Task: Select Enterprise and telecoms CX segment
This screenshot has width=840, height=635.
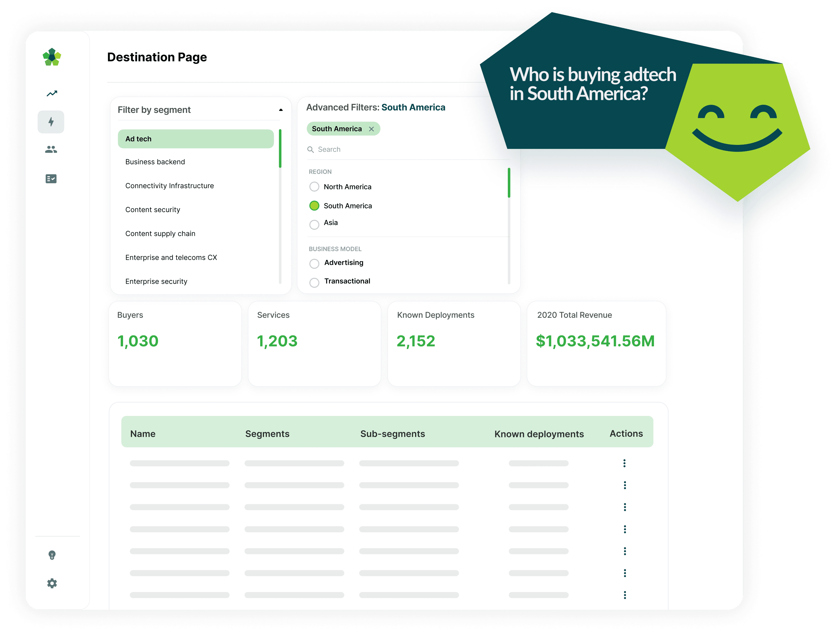Action: (x=171, y=258)
